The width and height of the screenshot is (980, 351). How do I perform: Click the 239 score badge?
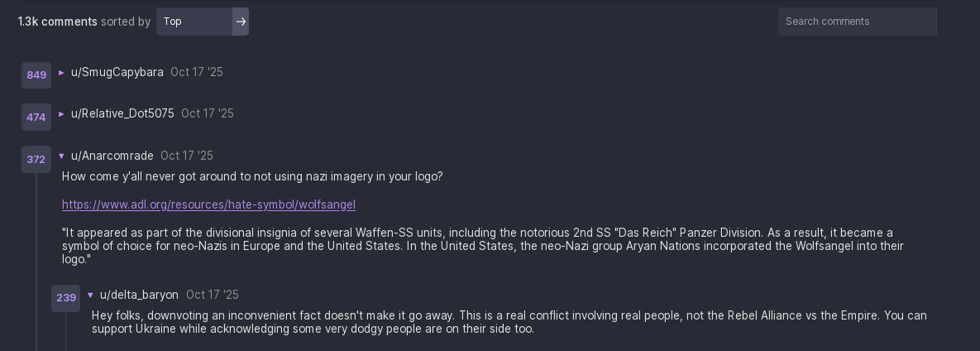click(66, 298)
